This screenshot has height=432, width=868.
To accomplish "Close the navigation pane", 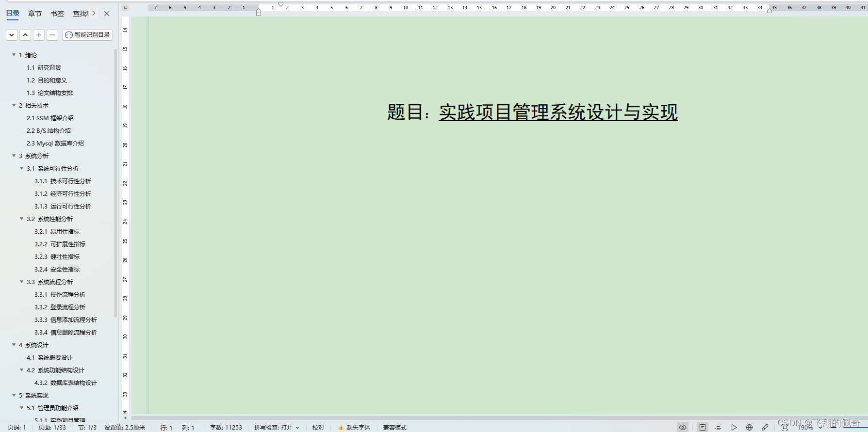I will [x=107, y=14].
